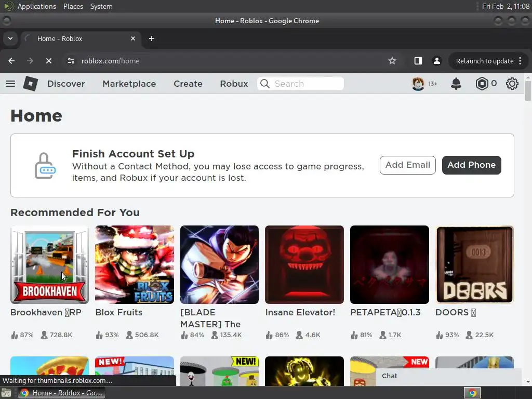The width and height of the screenshot is (532, 399).
Task: Open the Marketplace page
Action: click(129, 84)
